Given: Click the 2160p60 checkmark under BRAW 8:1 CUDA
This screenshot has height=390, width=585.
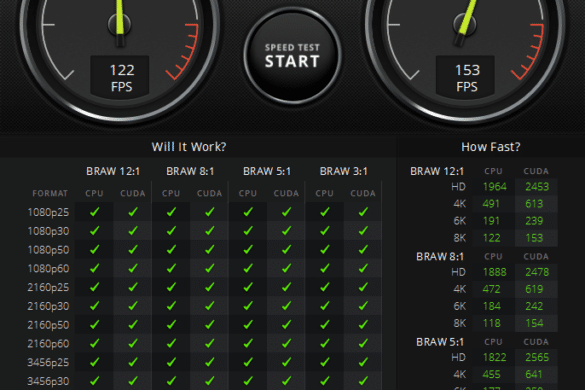Looking at the screenshot, I should (210, 343).
